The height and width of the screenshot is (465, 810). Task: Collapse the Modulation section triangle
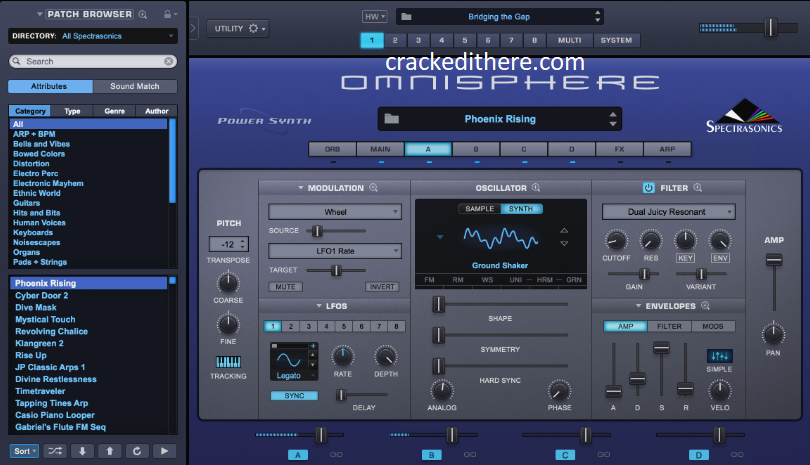point(301,188)
